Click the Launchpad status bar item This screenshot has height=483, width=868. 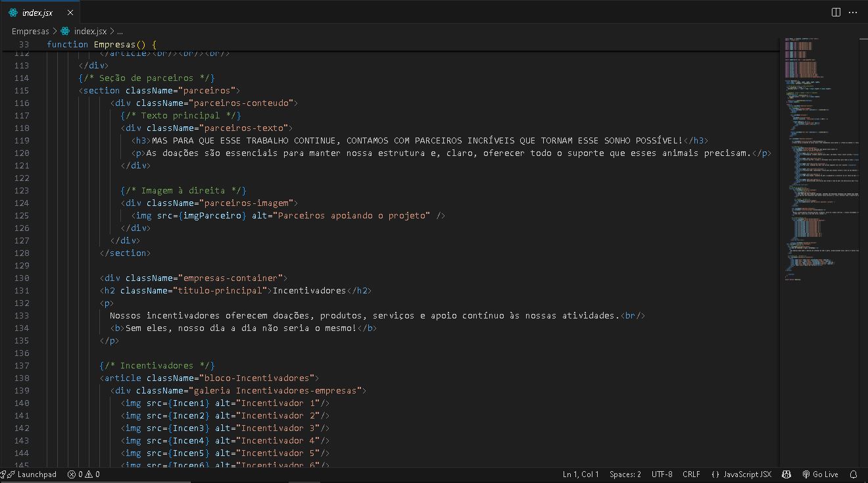pyautogui.click(x=32, y=474)
